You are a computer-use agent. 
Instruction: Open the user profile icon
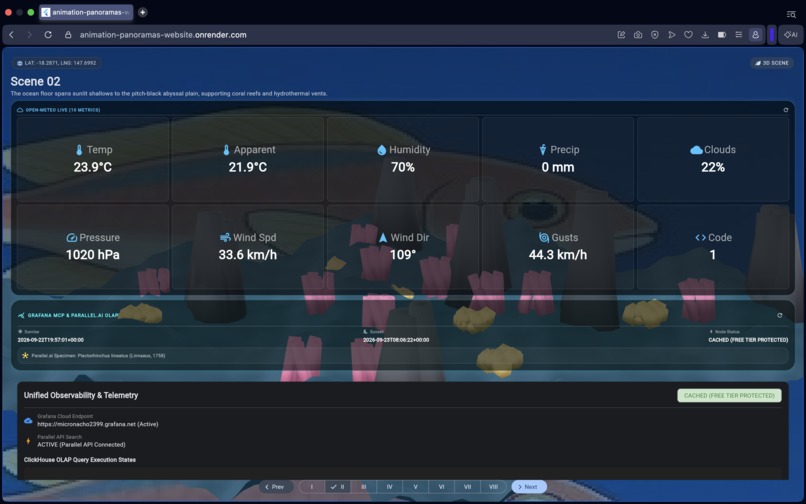pos(755,35)
